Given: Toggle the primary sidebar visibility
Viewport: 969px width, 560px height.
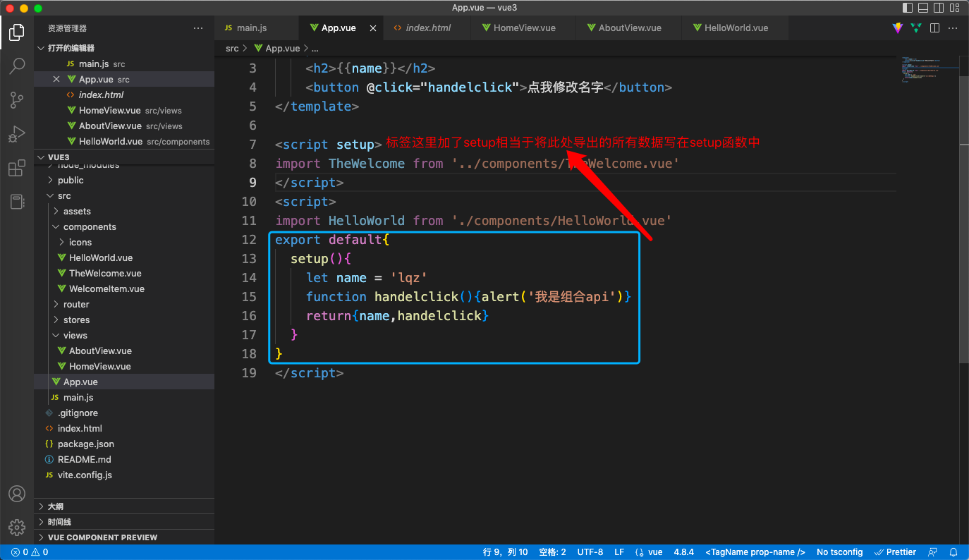Looking at the screenshot, I should [x=908, y=8].
